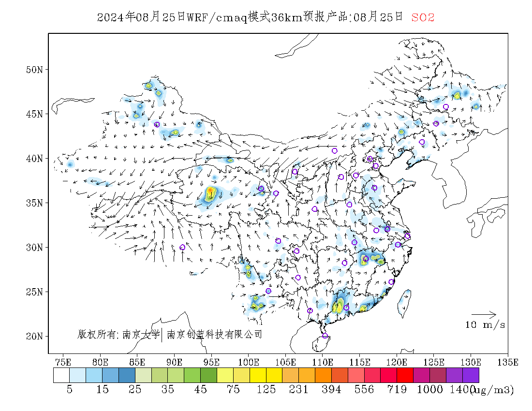Click the purple city circle on Hainan island
The height and width of the screenshot is (411, 532).
[325, 336]
